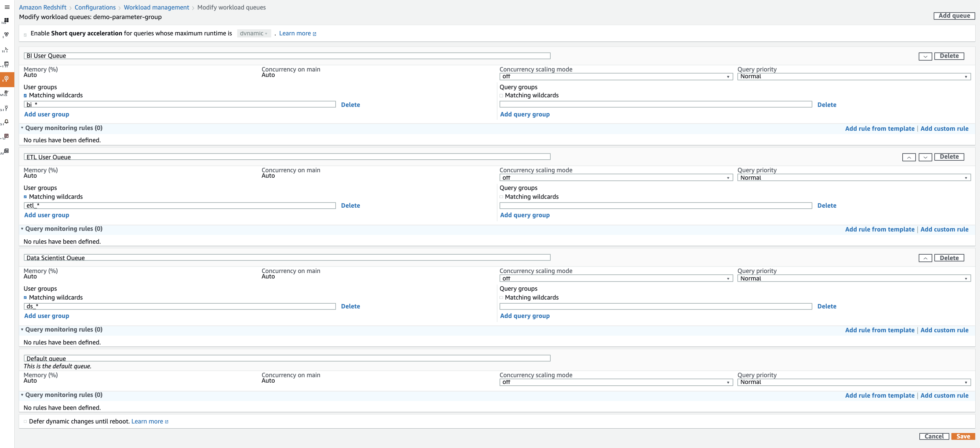Image resolution: width=980 pixels, height=448 pixels.
Task: Open Default queue Query priority dropdown
Action: (x=854, y=382)
